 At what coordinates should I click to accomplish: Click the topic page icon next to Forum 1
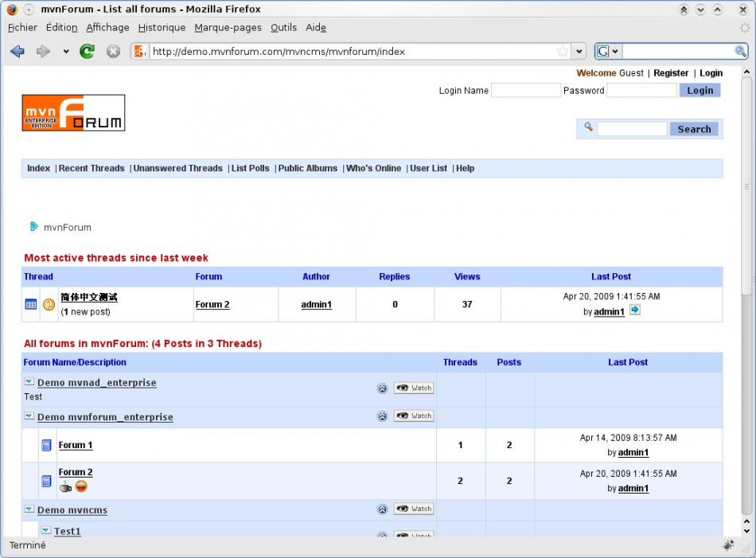(x=46, y=445)
